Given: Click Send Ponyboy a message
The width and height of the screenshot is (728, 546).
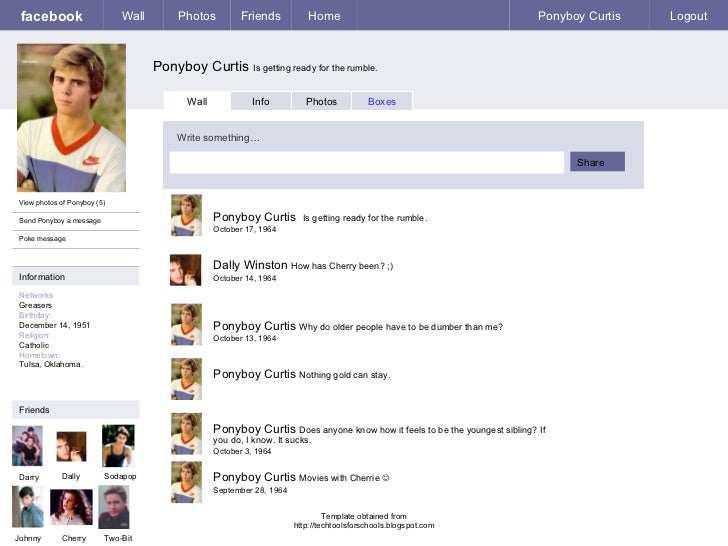Looking at the screenshot, I should click(x=60, y=221).
